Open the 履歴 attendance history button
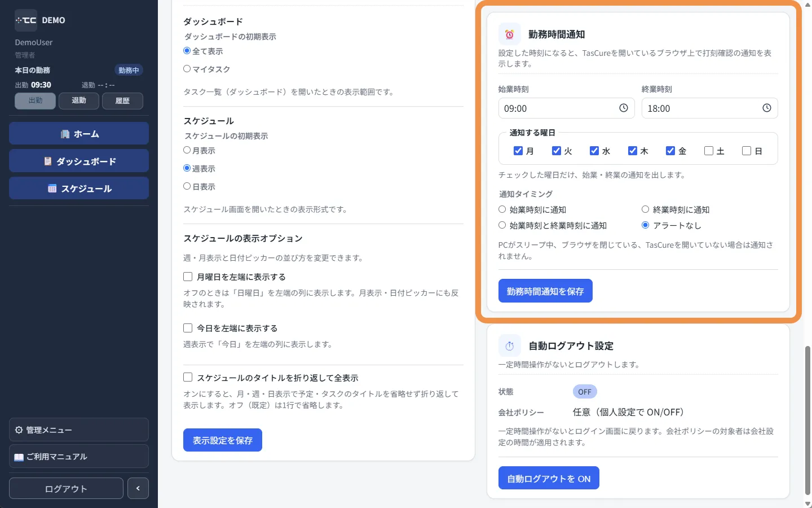 coord(122,100)
